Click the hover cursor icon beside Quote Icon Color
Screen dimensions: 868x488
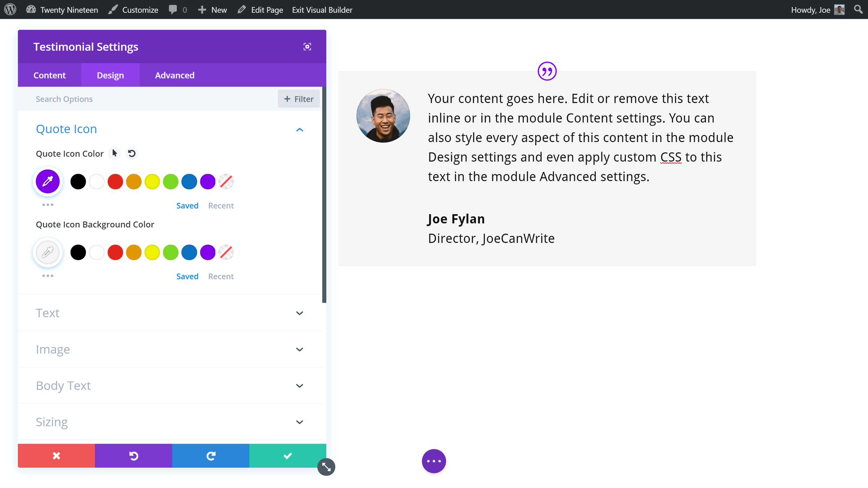click(115, 153)
